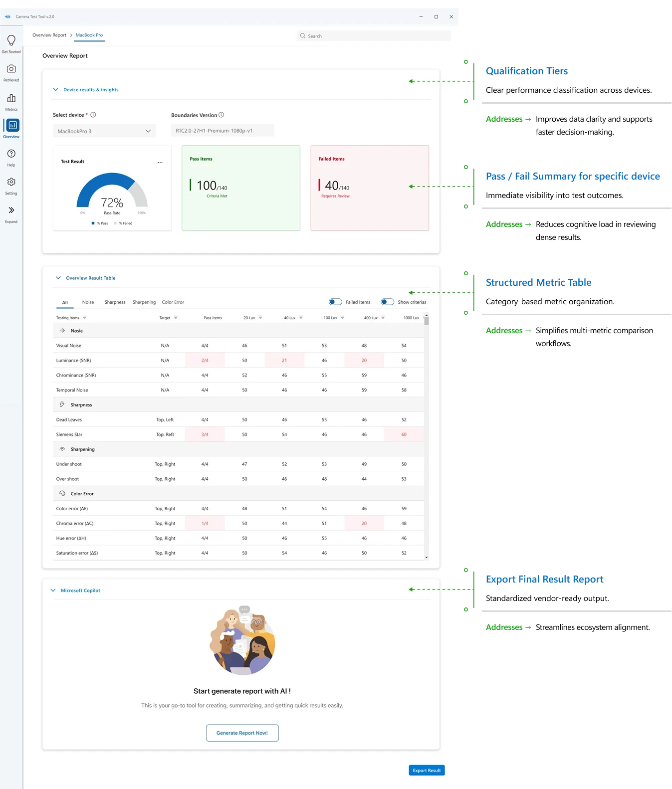Viewport: 672px width, 789px height.
Task: Switch to the Color Error tab
Action: [x=173, y=302]
